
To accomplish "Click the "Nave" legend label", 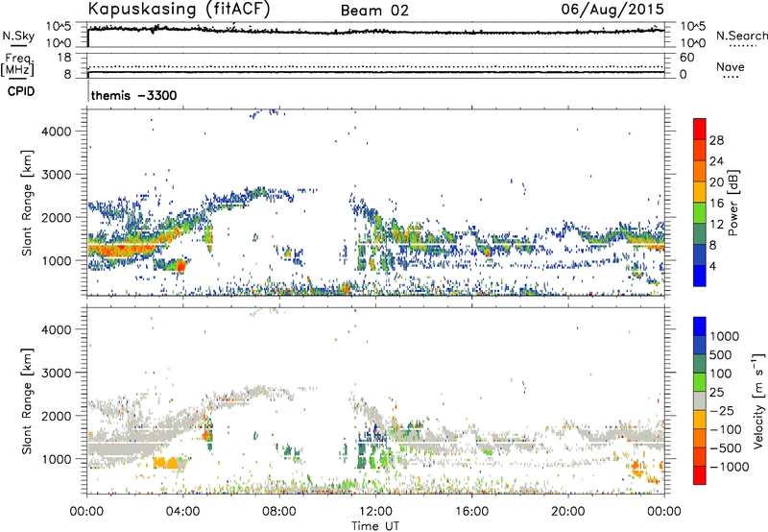I will click(x=731, y=66).
